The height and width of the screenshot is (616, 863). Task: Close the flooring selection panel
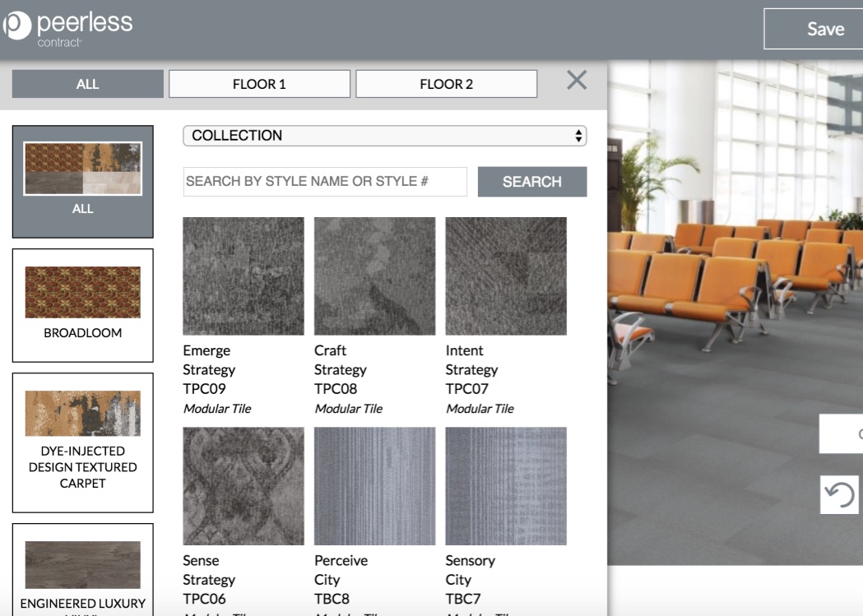click(577, 81)
